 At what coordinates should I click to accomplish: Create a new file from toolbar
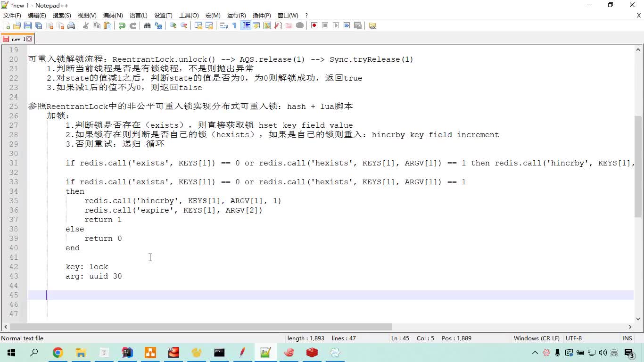pyautogui.click(x=7, y=26)
